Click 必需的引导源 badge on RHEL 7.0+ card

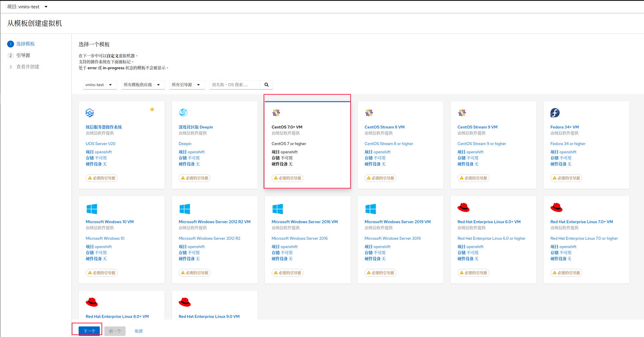click(566, 273)
